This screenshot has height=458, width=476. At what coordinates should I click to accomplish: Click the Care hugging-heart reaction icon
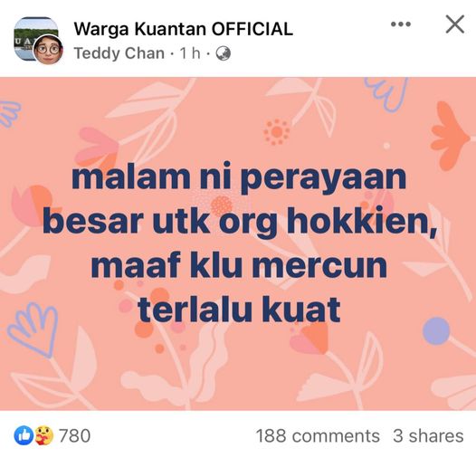[43, 435]
